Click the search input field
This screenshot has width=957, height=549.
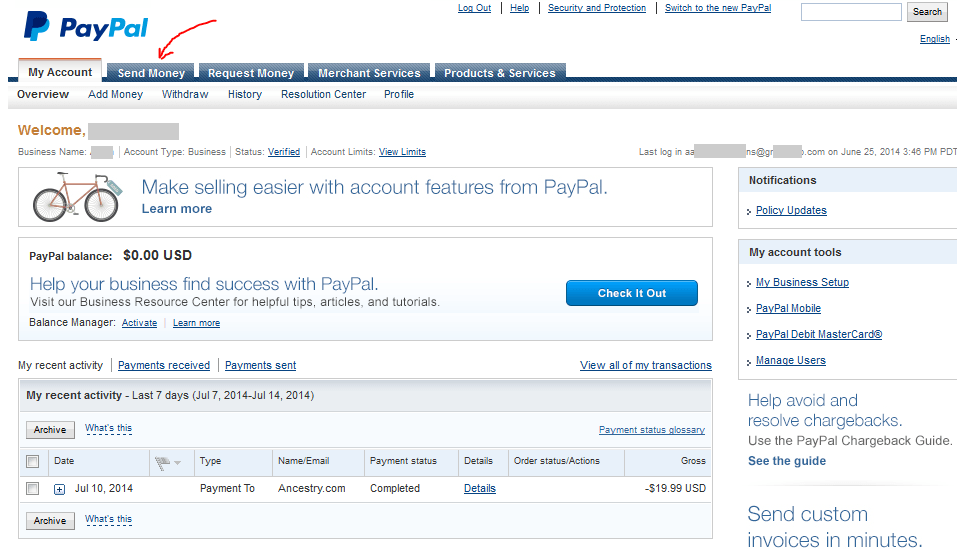tap(851, 12)
